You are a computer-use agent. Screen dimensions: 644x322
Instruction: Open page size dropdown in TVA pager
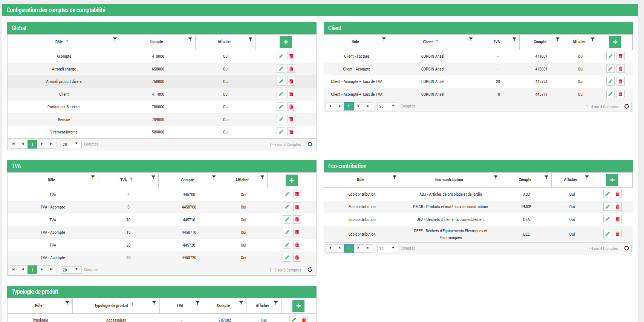(71, 270)
